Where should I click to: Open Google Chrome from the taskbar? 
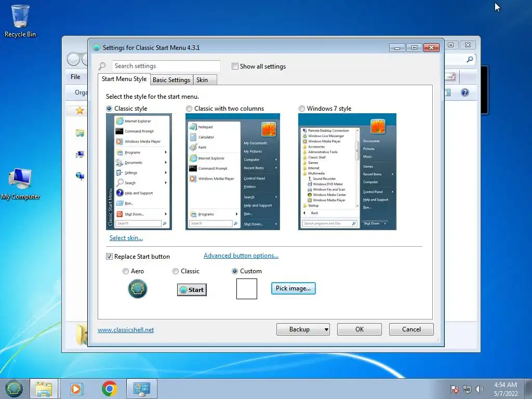(x=109, y=389)
